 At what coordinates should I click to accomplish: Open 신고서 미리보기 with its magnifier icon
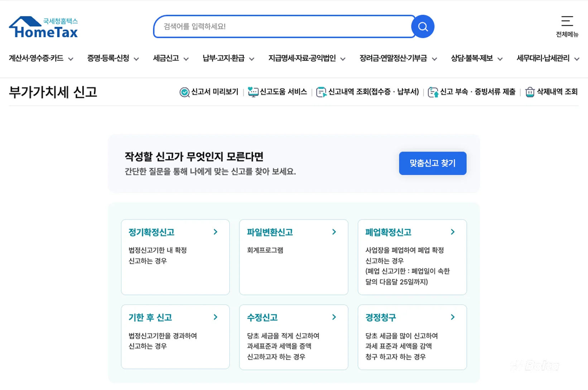[x=184, y=92]
